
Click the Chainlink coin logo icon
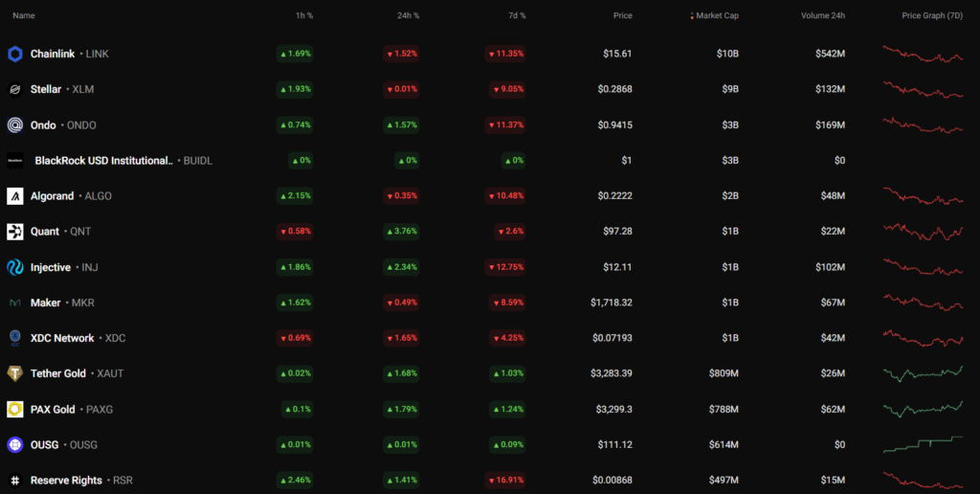pyautogui.click(x=15, y=54)
